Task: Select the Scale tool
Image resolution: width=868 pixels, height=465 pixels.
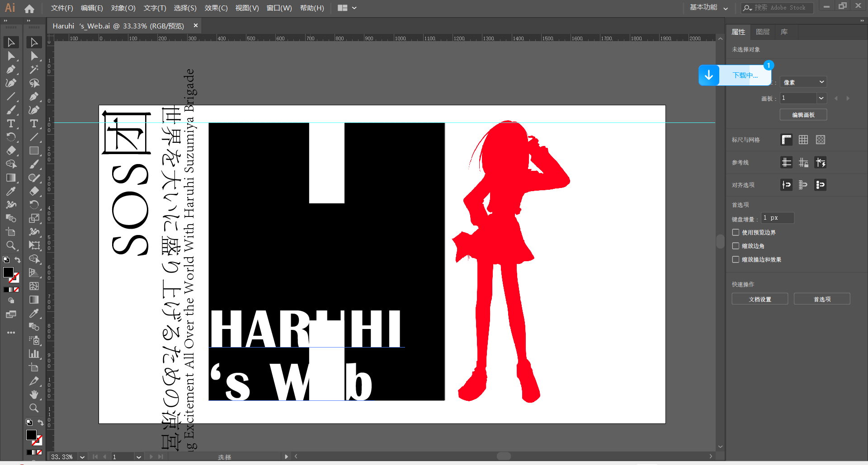Action: pos(34,218)
